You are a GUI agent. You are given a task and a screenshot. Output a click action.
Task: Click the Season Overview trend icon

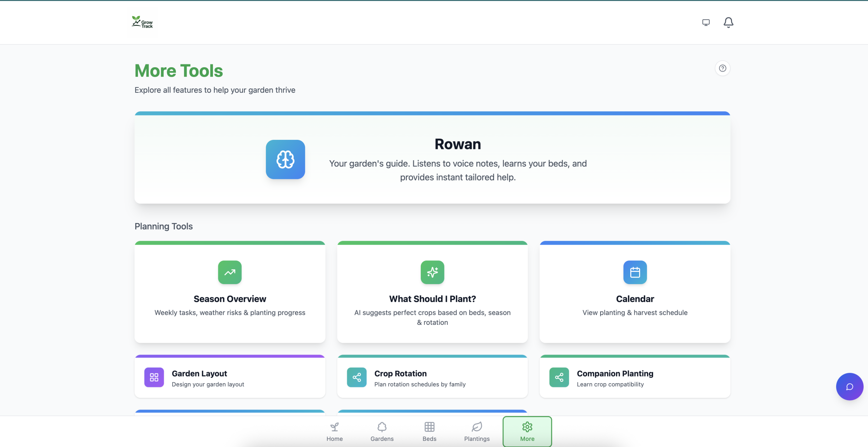[230, 272]
